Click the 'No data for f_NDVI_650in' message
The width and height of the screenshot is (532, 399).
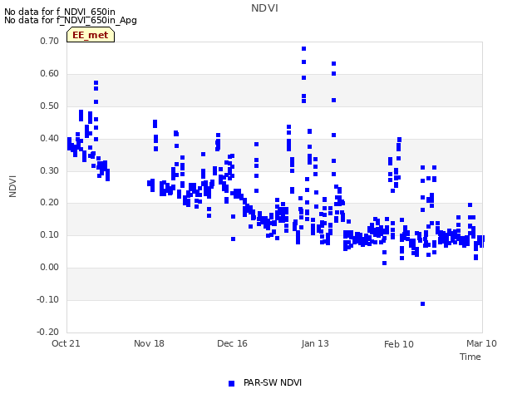point(60,12)
